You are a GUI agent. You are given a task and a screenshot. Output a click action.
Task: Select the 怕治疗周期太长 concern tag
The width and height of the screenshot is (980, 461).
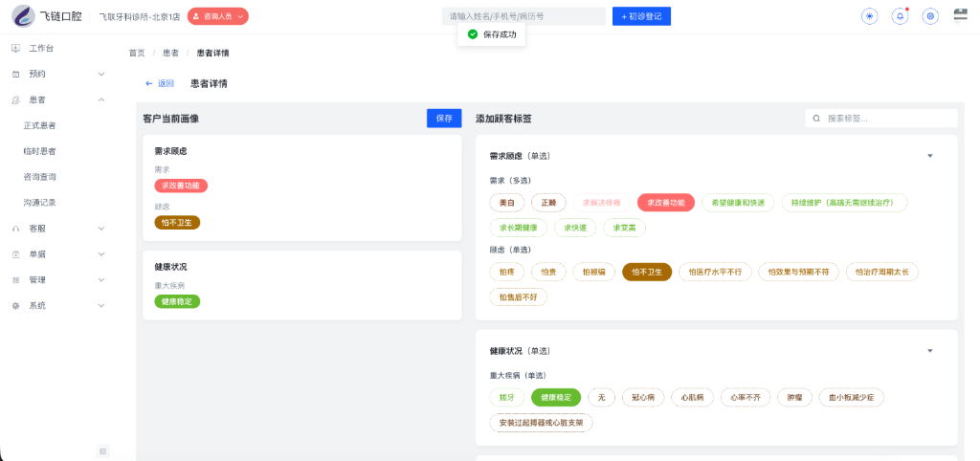[x=881, y=272]
